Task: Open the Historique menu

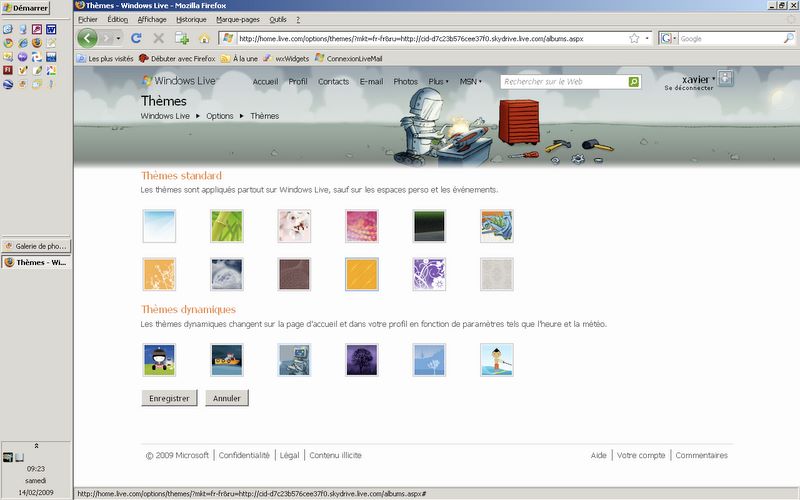Action: point(191,19)
